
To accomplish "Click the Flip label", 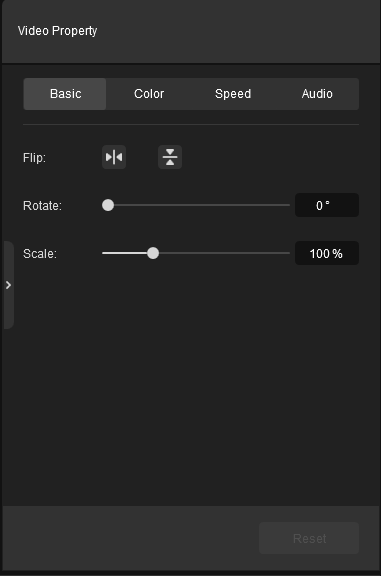I will point(34,158).
